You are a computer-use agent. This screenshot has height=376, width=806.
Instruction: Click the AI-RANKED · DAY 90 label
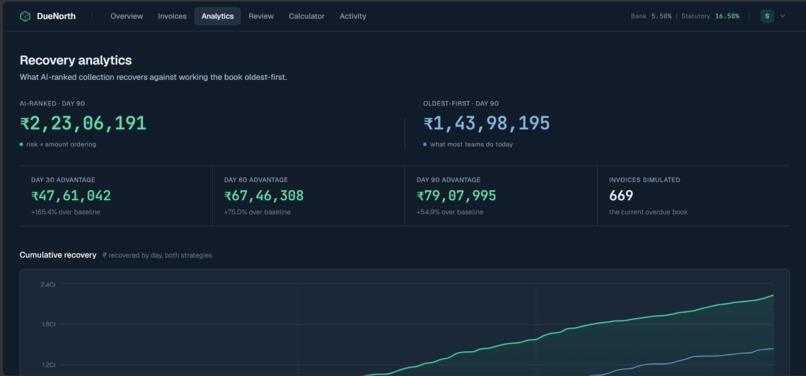pos(52,104)
